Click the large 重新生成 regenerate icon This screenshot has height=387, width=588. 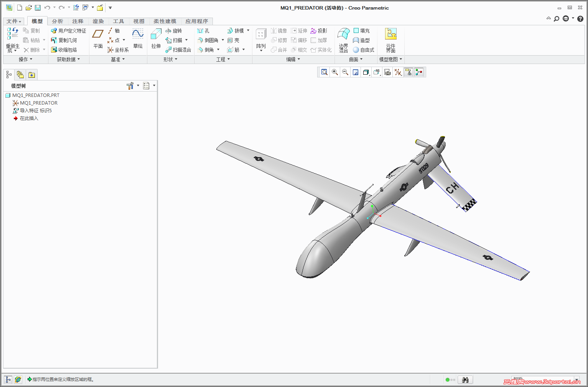click(x=13, y=39)
